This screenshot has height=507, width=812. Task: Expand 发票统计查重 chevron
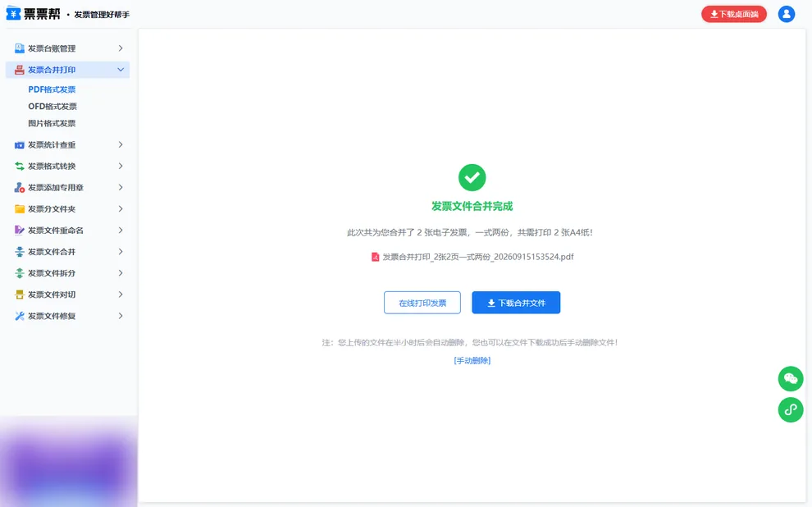coord(120,144)
